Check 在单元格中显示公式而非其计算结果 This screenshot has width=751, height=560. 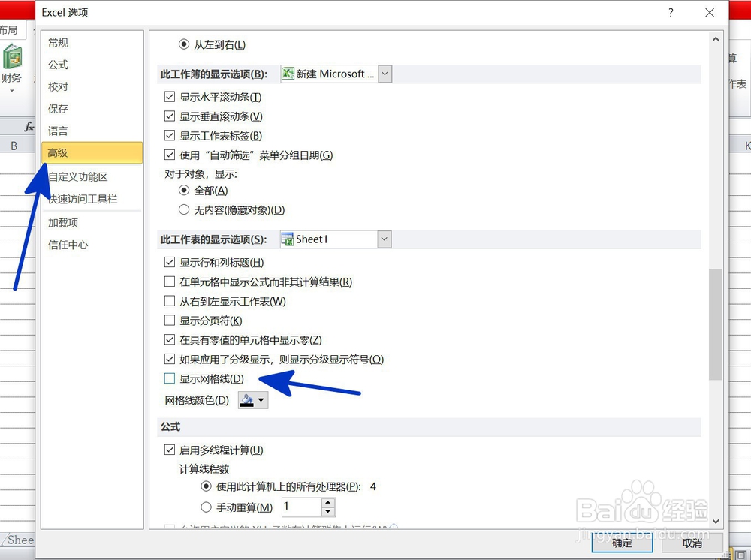[170, 282]
